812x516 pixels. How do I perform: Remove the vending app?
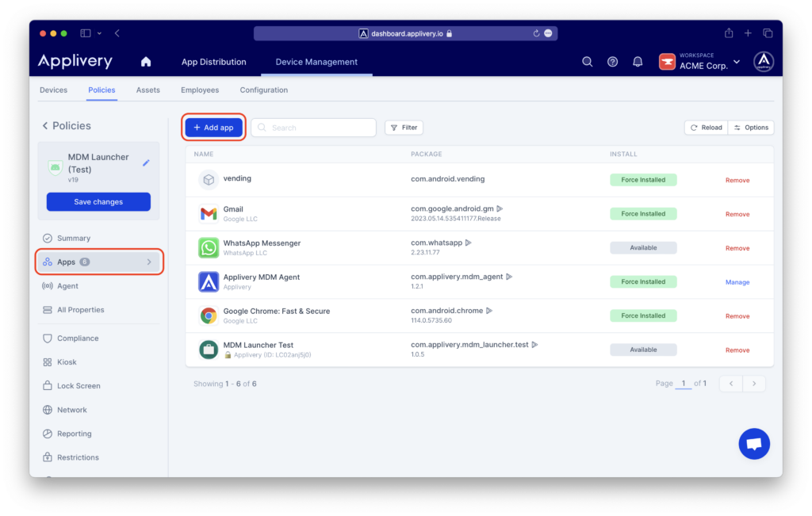(737, 180)
